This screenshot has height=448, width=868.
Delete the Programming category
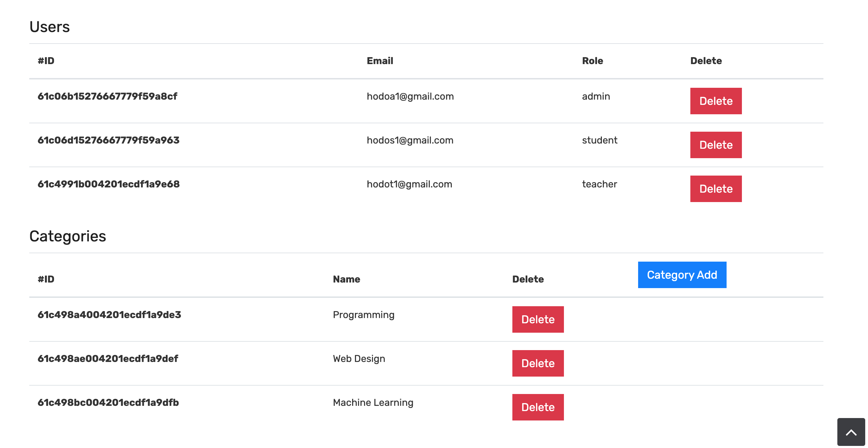(537, 319)
